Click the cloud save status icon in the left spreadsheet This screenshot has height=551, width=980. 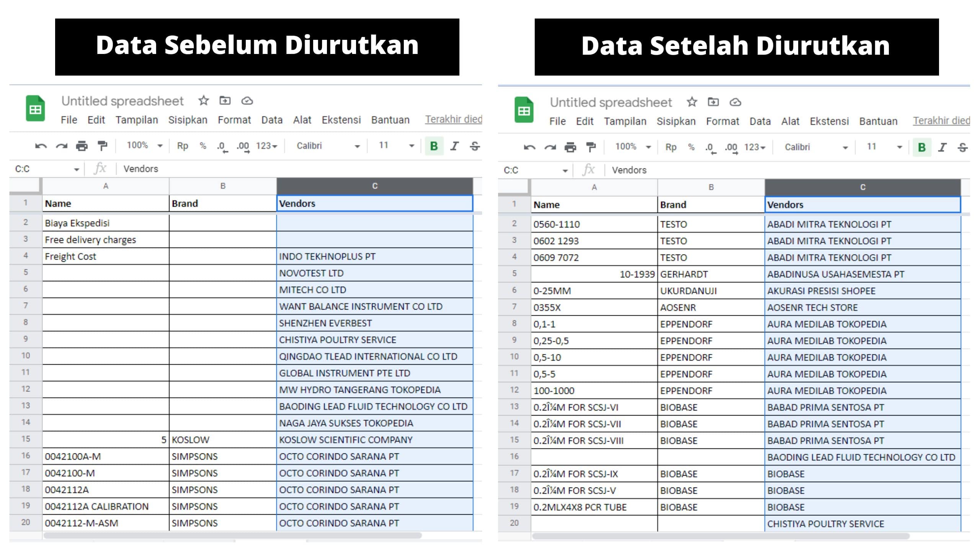247,101
